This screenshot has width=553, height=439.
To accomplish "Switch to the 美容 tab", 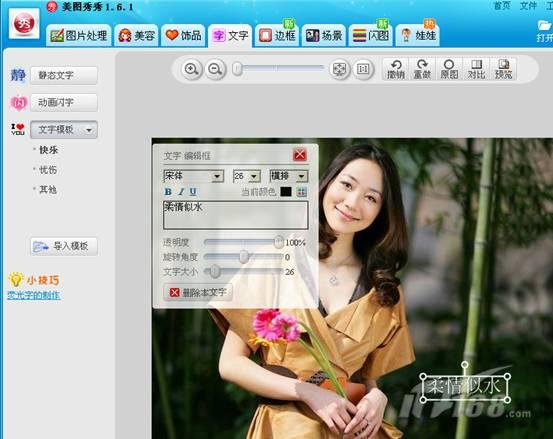I will 136,35.
